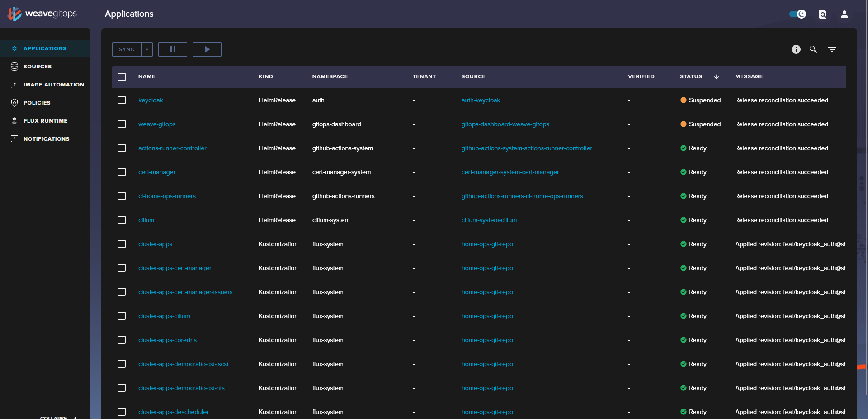The height and width of the screenshot is (419, 868).
Task: Open the filter options icon
Action: tap(832, 49)
